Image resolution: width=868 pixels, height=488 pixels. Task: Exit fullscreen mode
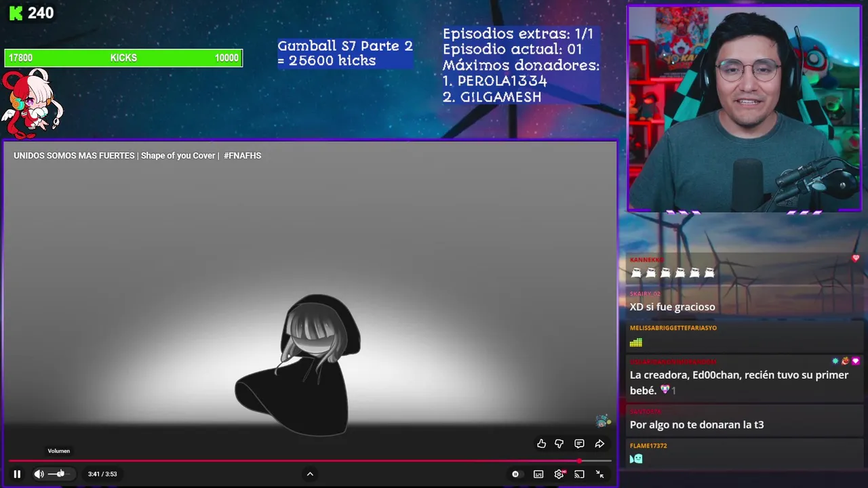pos(599,474)
